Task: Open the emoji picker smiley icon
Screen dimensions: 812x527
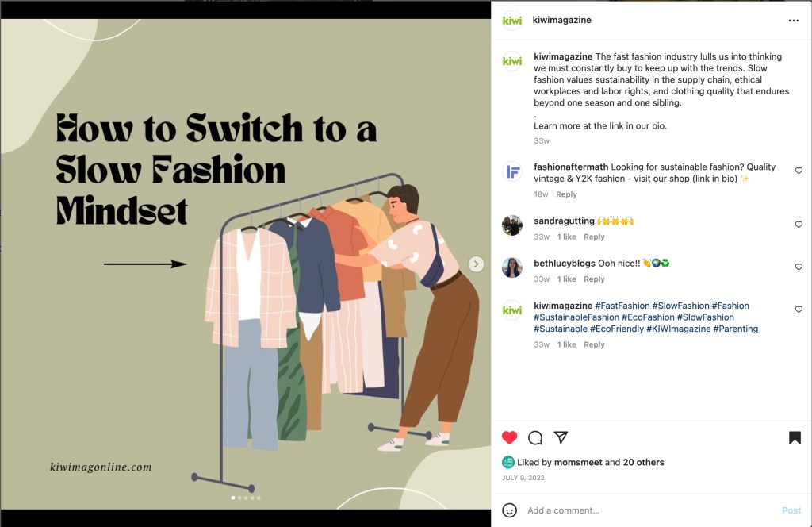Action: pos(510,510)
